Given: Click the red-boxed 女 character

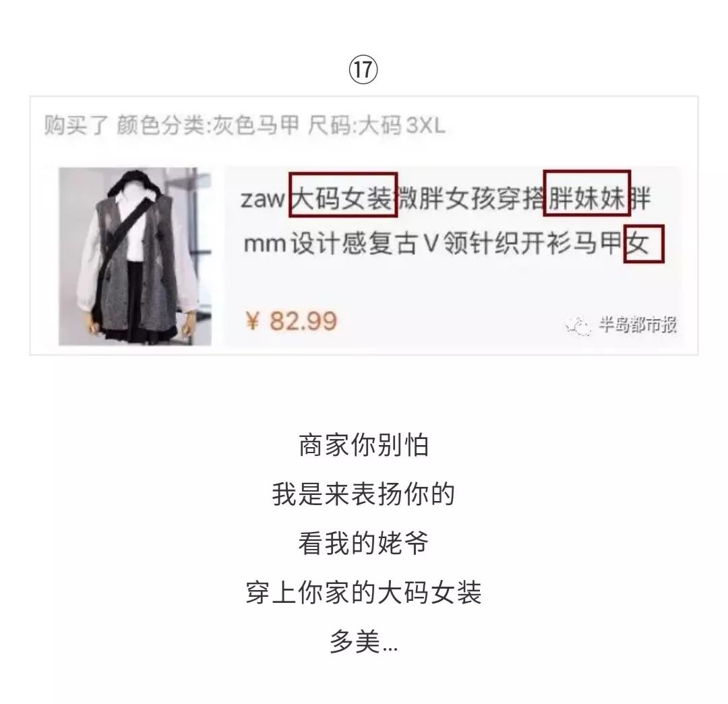Looking at the screenshot, I should click(x=644, y=244).
